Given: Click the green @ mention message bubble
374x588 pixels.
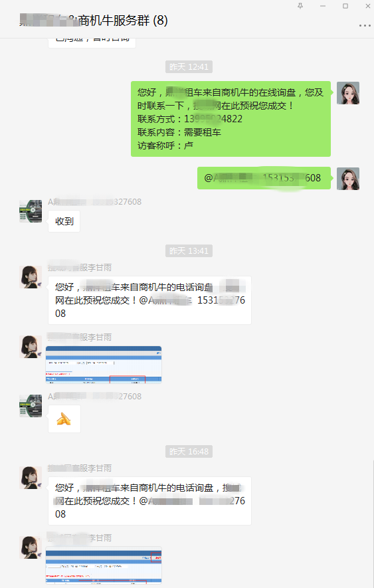Looking at the screenshot, I should [264, 178].
